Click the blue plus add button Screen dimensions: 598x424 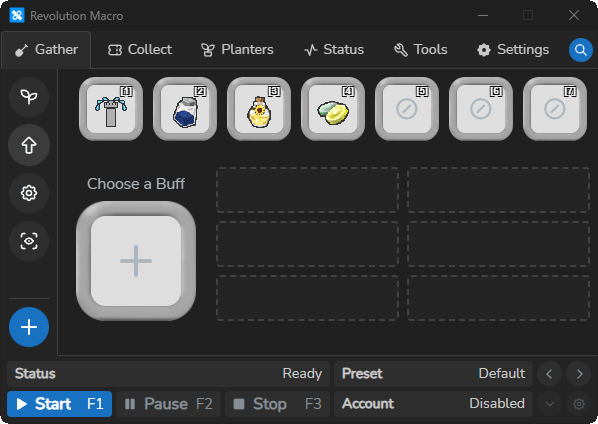[x=29, y=327]
